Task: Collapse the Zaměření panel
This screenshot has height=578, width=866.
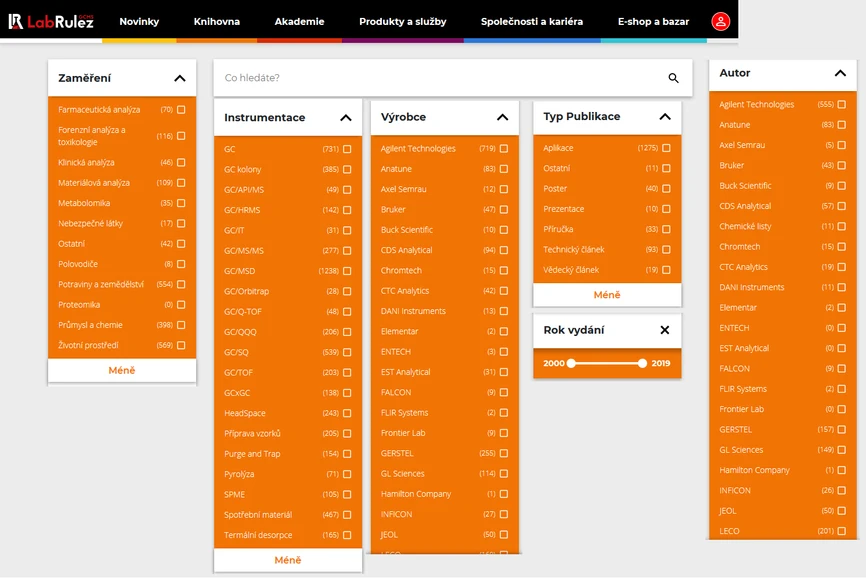Action: click(180, 78)
